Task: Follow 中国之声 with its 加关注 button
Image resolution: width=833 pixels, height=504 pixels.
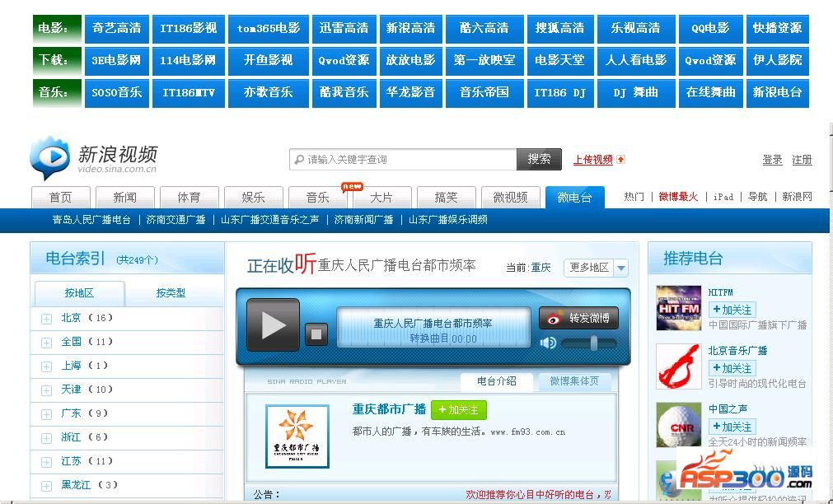Action: coord(732,427)
